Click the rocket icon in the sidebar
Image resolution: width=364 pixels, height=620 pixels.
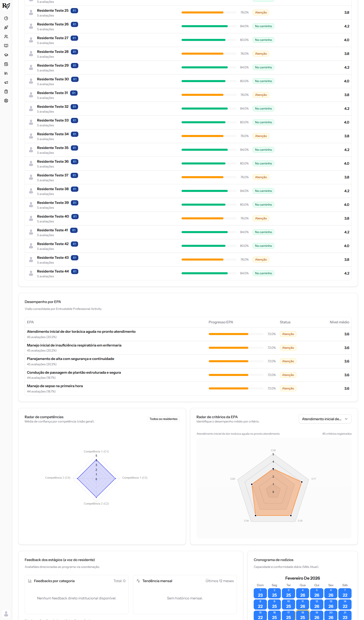[6, 27]
